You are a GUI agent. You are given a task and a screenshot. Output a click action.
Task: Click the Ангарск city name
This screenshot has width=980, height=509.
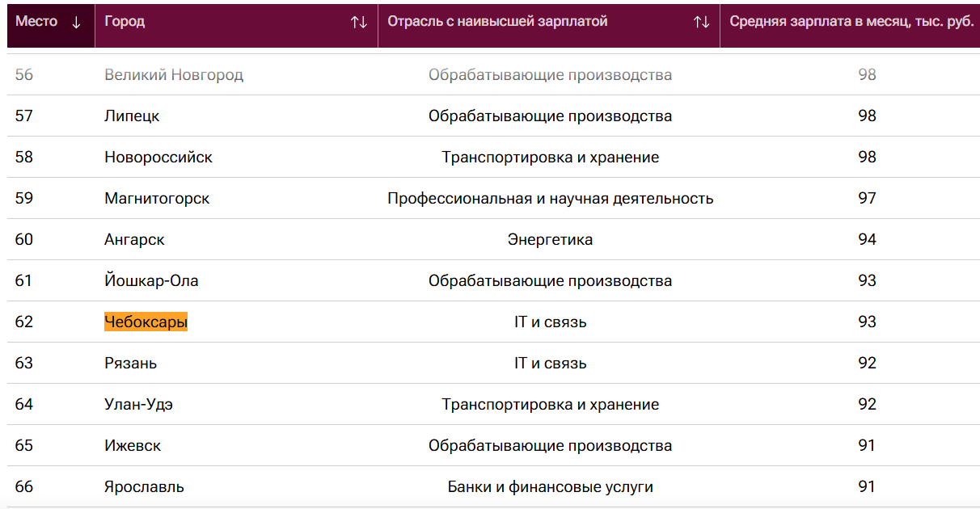click(134, 240)
